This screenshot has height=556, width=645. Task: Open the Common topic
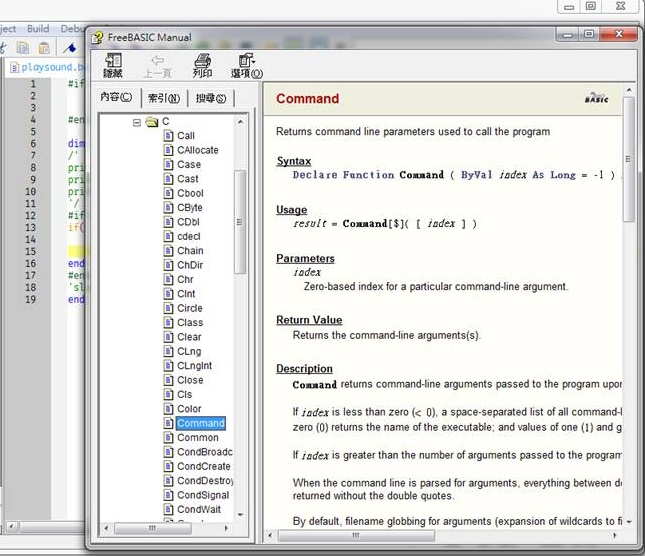tap(198, 438)
